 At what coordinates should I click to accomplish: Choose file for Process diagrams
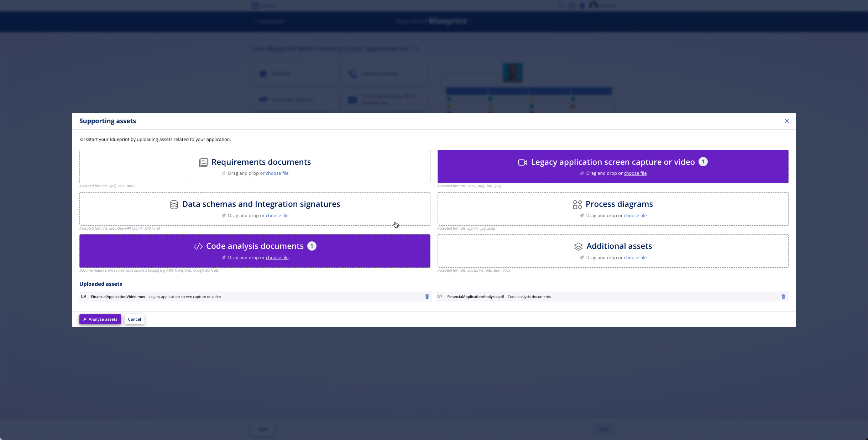click(635, 216)
